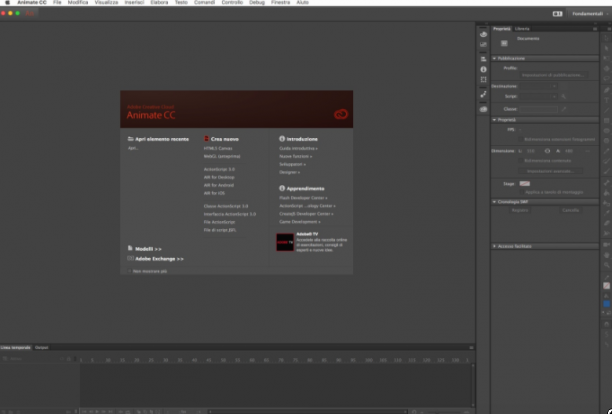Viewport: 612px width, 414px height.
Task: Open the Stage color swatch
Action: (525, 184)
